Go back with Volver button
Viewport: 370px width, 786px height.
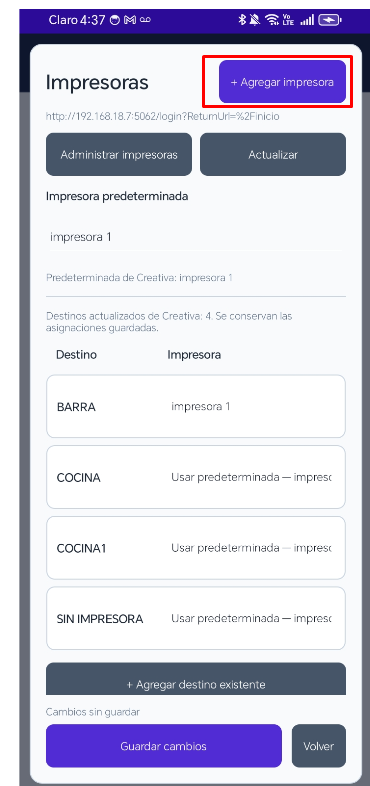click(x=319, y=746)
